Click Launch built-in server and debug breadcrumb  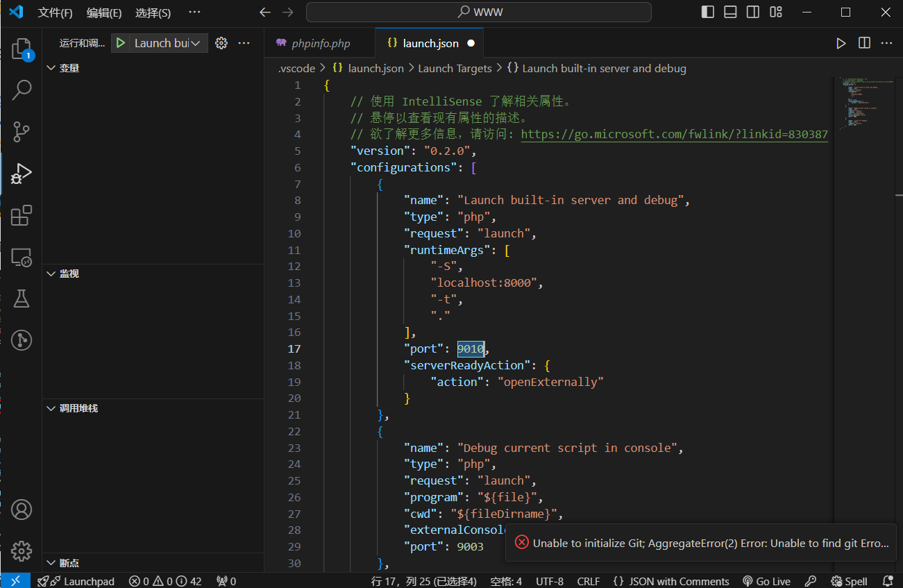(597, 68)
